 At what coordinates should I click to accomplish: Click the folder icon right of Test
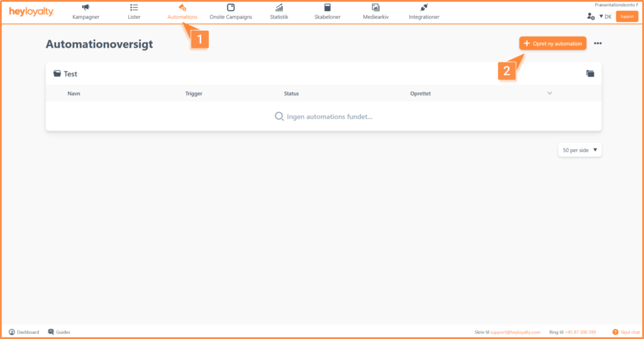pyautogui.click(x=590, y=74)
